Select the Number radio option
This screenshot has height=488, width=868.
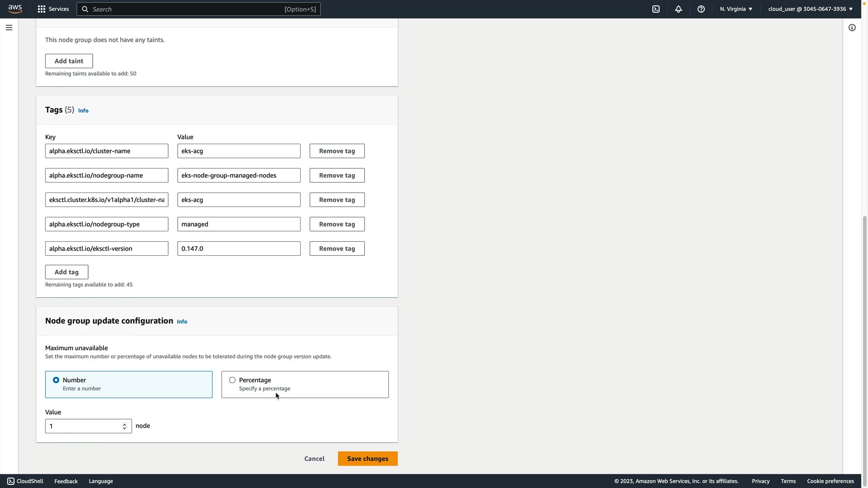coord(56,380)
